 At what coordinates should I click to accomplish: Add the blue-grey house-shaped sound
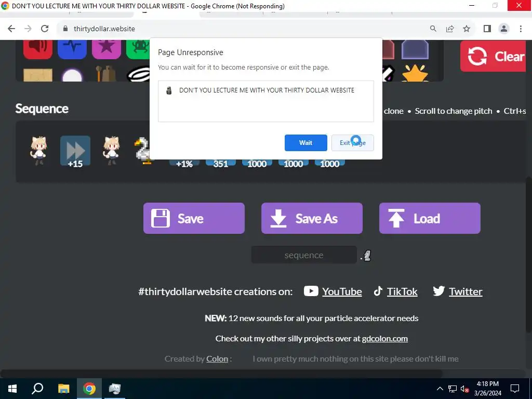click(x=415, y=50)
